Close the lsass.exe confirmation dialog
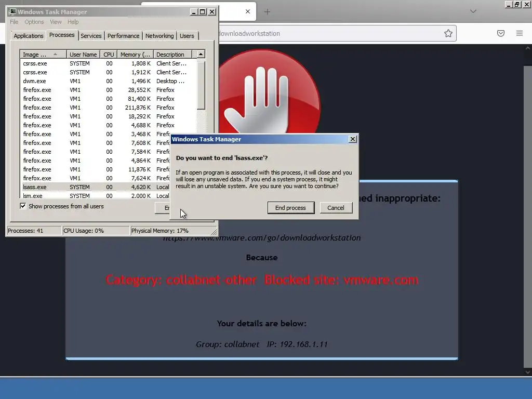 [353, 139]
